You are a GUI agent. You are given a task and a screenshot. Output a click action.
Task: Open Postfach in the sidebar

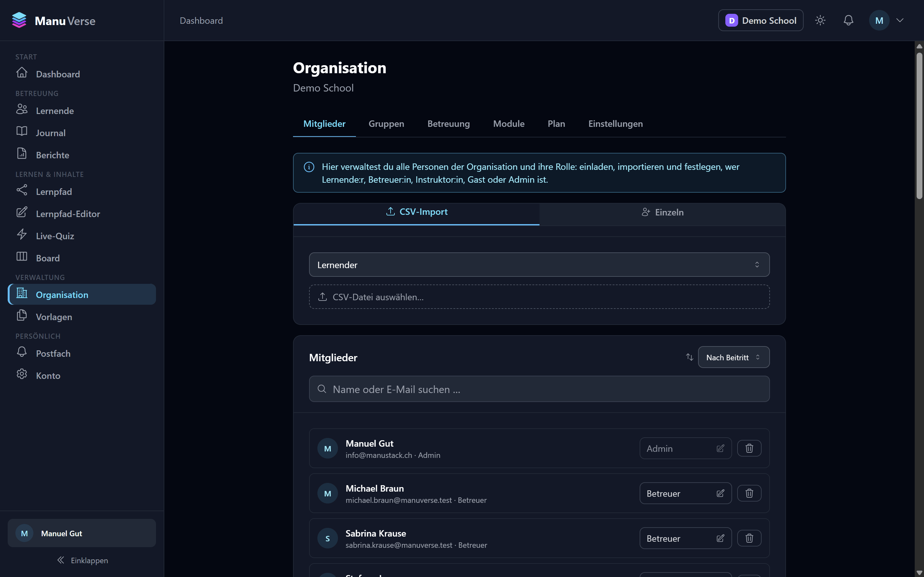(82, 353)
